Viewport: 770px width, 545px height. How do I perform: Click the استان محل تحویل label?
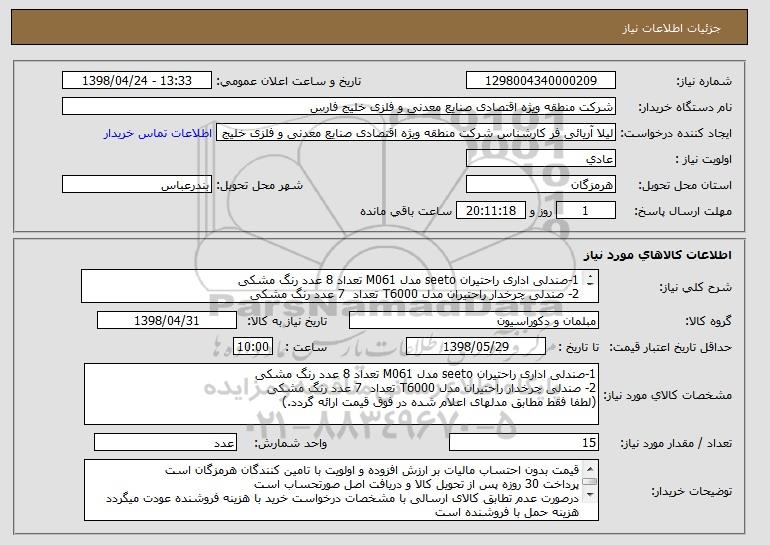click(x=685, y=185)
